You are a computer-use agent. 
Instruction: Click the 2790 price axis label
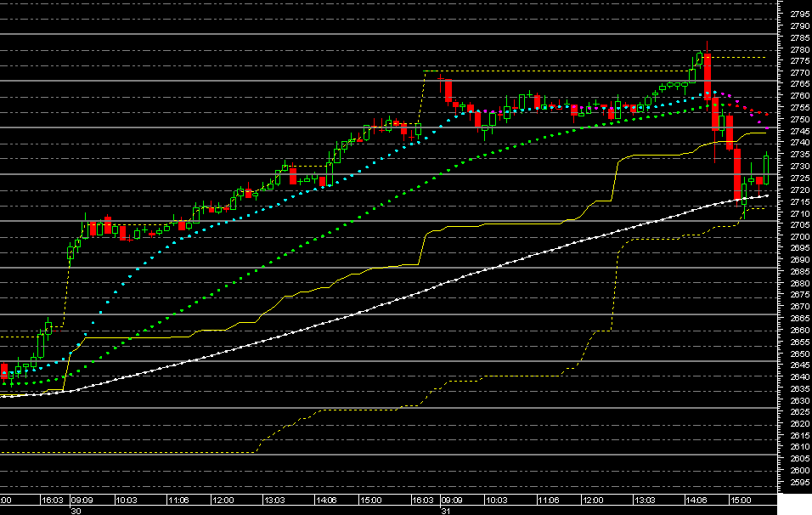(800, 25)
